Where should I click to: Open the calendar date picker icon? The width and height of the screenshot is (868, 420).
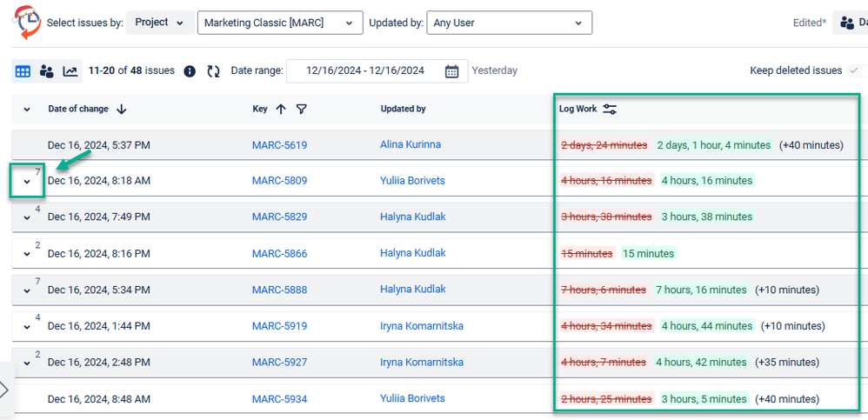451,71
